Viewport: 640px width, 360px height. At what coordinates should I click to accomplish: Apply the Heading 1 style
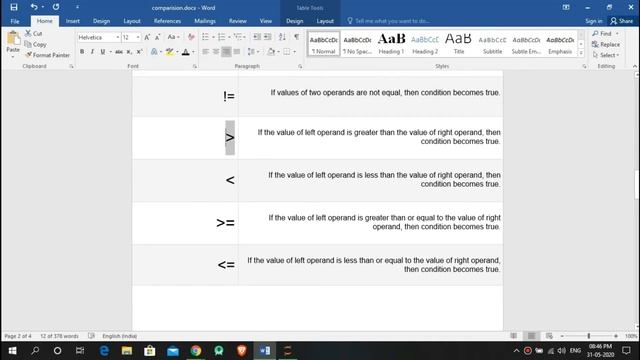(x=391, y=44)
